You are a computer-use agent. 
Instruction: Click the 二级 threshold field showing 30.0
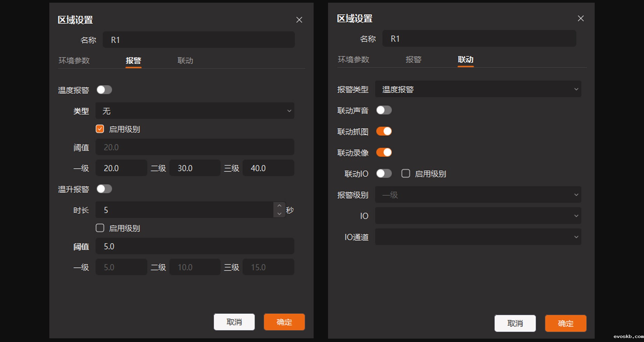[195, 168]
